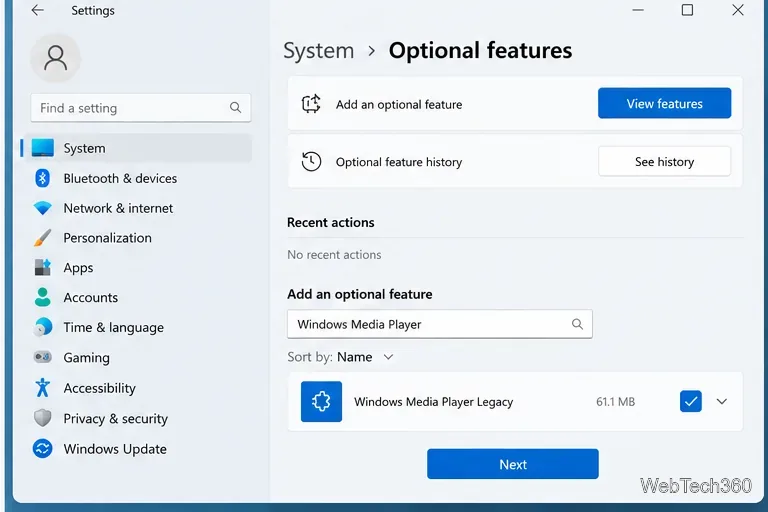Minimize the Settings window
Image resolution: width=768 pixels, height=512 pixels.
pos(638,10)
